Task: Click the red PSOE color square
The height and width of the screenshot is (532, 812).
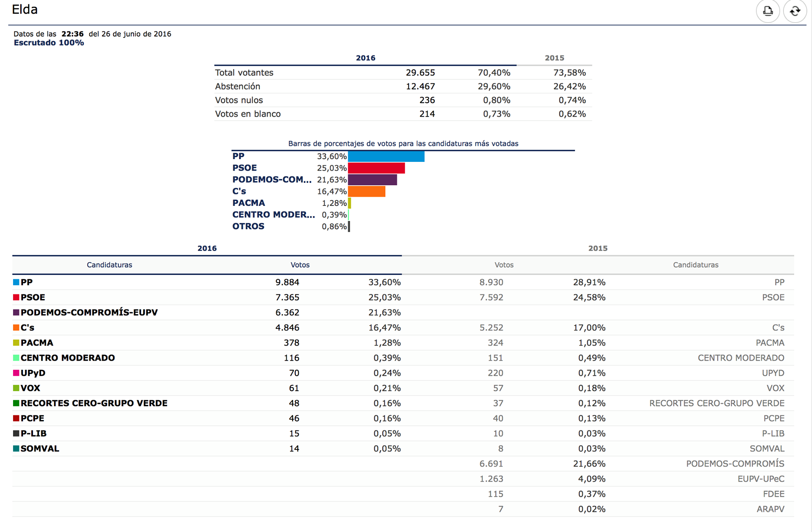Action: 16,297
